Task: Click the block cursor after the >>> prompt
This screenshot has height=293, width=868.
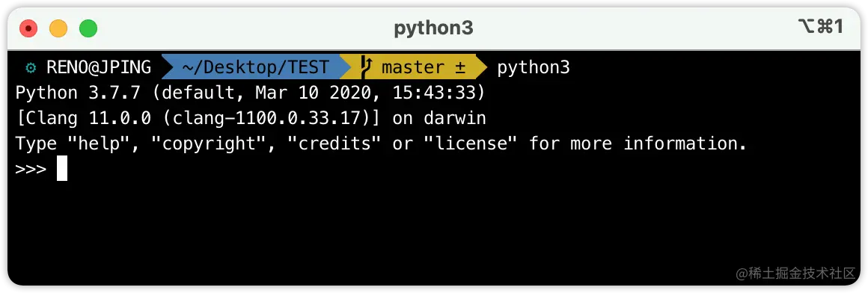Action: coord(62,169)
